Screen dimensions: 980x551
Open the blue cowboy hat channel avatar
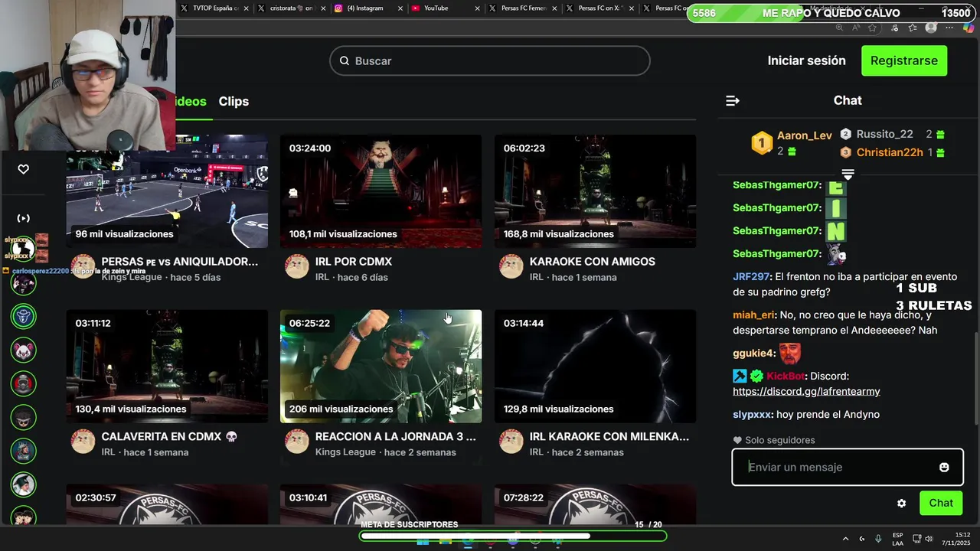coord(24,316)
